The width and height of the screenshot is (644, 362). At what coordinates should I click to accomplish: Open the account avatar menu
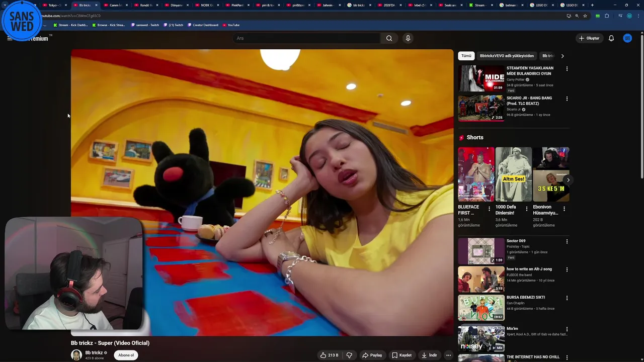tap(627, 38)
